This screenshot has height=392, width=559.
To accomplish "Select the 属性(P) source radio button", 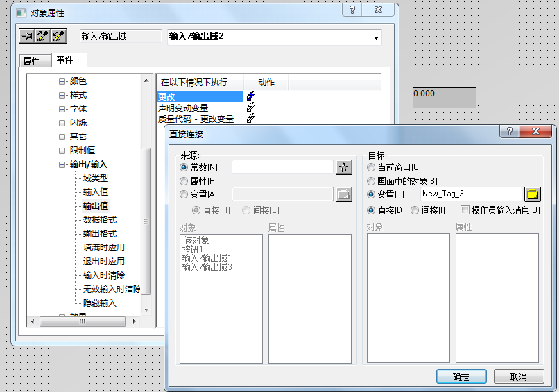I will [184, 181].
